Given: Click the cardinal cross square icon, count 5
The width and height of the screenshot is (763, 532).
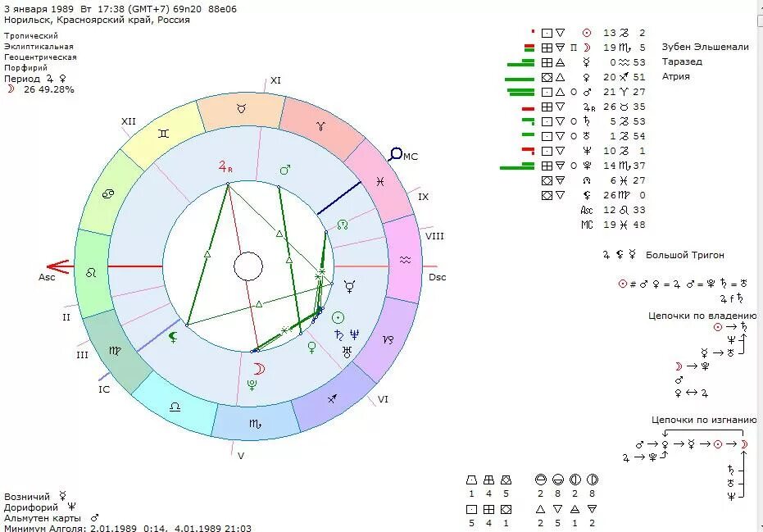Looking at the screenshot, I should pos(471,509).
